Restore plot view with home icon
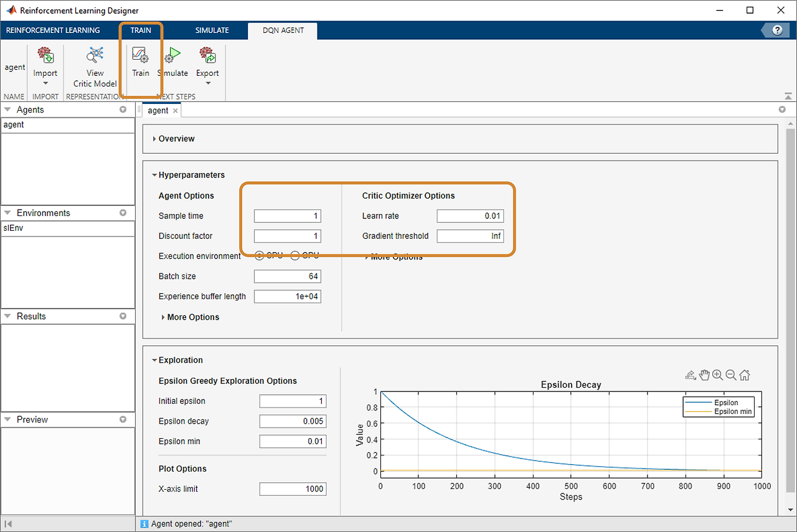Viewport: 797px width, 532px height. [x=745, y=375]
